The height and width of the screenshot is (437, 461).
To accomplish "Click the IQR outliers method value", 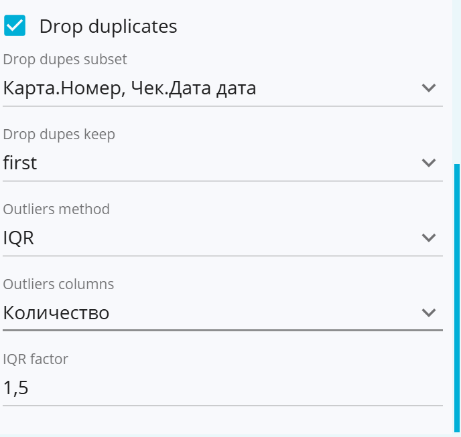I will point(18,238).
